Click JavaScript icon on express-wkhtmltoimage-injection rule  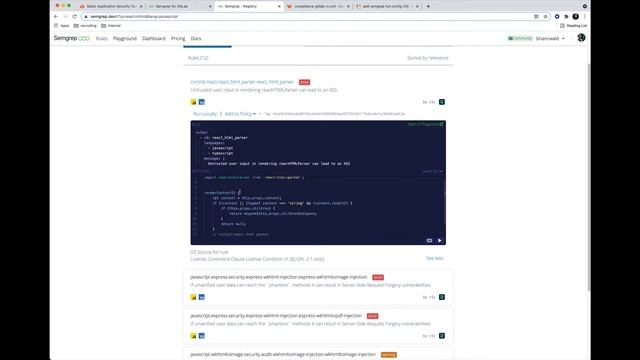click(x=193, y=297)
